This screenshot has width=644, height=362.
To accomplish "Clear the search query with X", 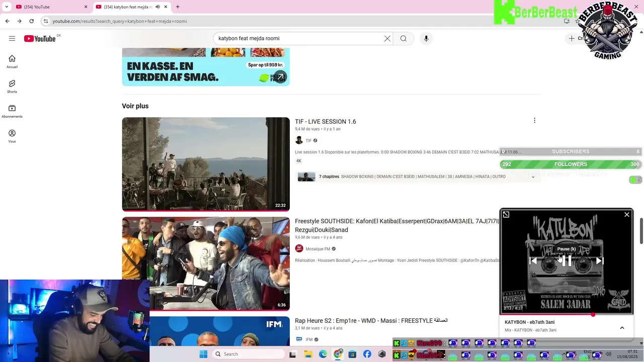I will [x=387, y=38].
